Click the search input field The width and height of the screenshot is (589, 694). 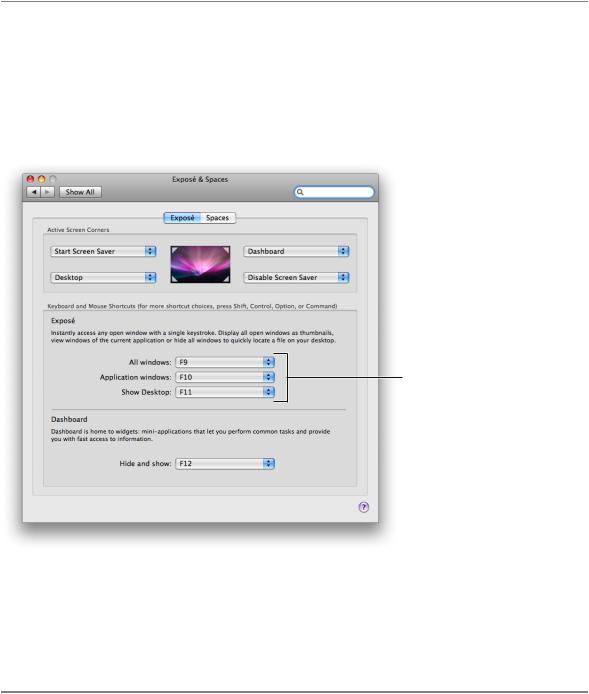(x=335, y=192)
